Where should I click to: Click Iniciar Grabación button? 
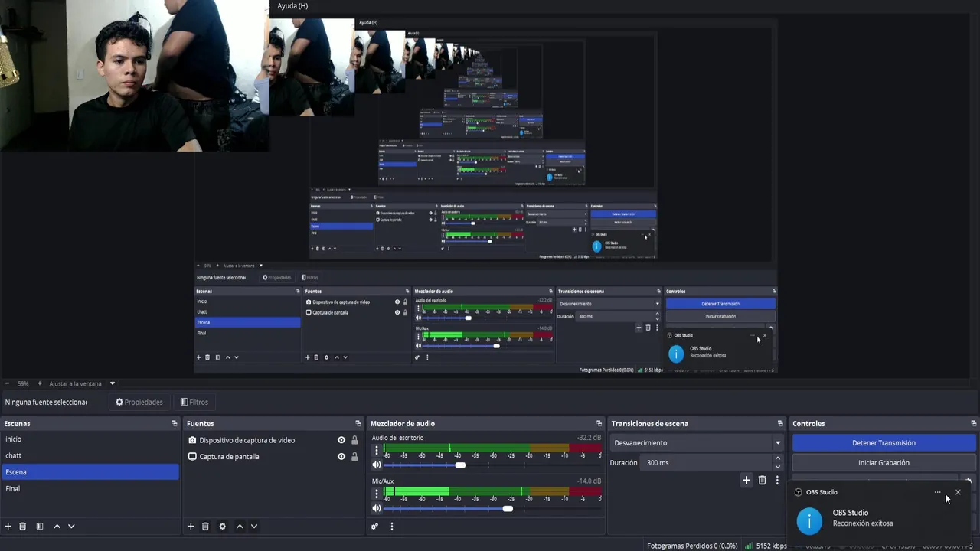(884, 462)
